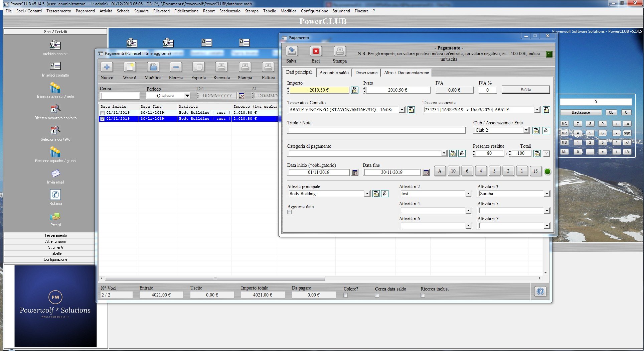Toggle the Colore? checkbox
This screenshot has width=644, height=351.
pyautogui.click(x=346, y=295)
